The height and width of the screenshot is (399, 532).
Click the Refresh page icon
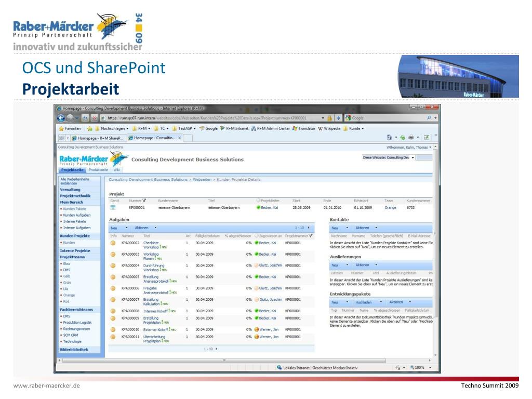pos(85,118)
